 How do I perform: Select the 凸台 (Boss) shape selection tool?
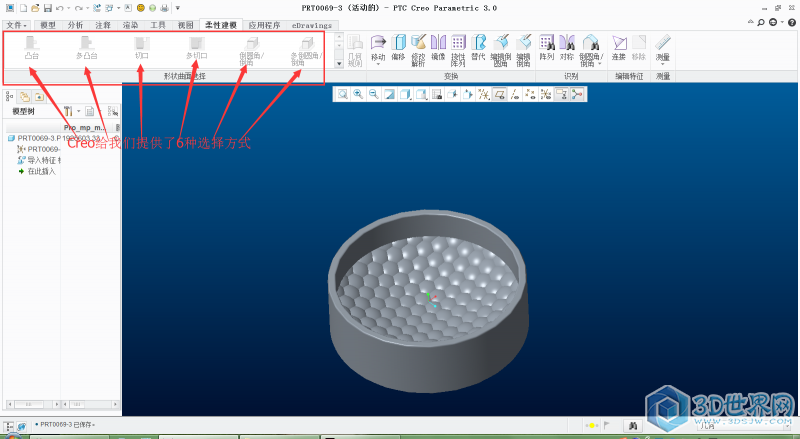pos(32,47)
